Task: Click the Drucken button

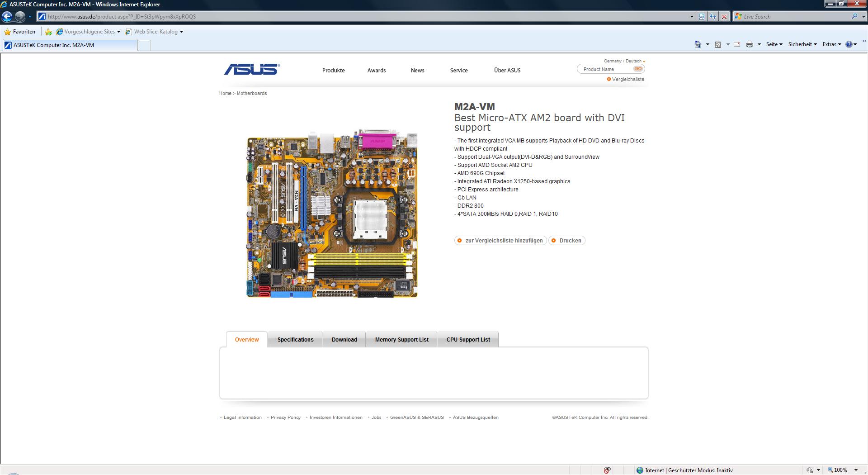Action: click(x=567, y=241)
